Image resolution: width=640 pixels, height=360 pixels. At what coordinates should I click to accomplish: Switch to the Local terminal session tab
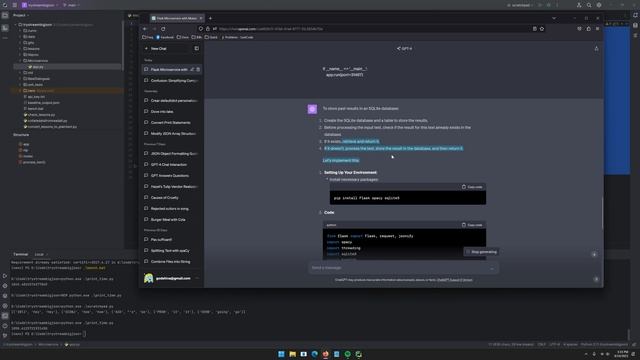[x=39, y=254]
